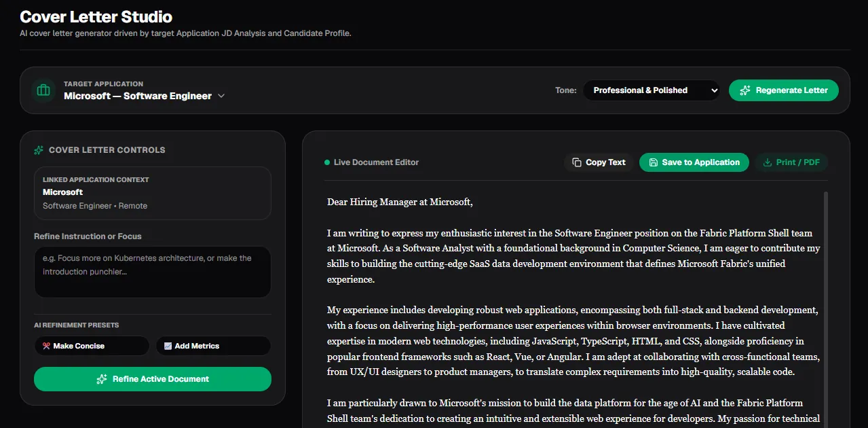Regenerate the cover letter
868x428 pixels.
click(x=784, y=90)
